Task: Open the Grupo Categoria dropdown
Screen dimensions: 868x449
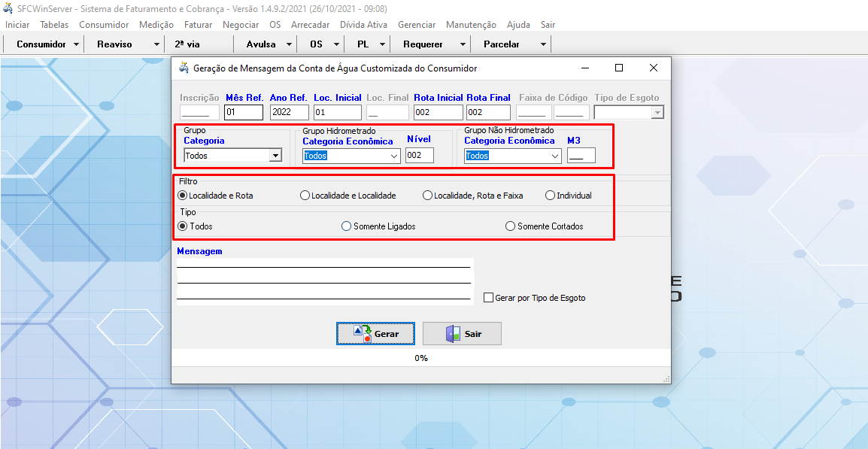Action: click(275, 156)
